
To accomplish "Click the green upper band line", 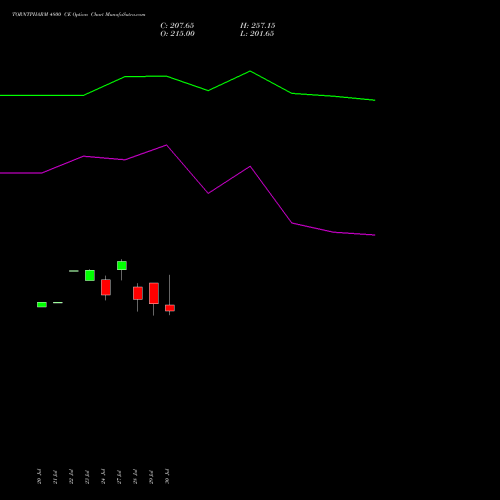I will [x=187, y=84].
